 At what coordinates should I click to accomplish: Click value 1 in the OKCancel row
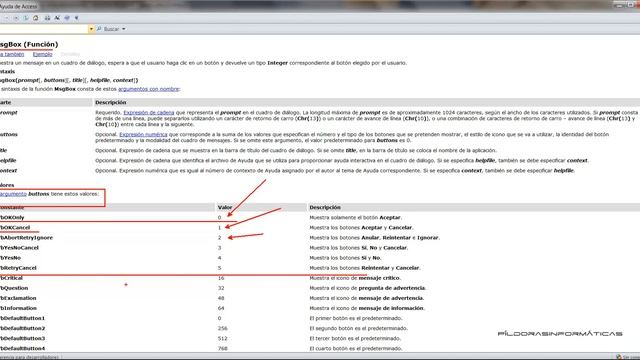(x=219, y=228)
